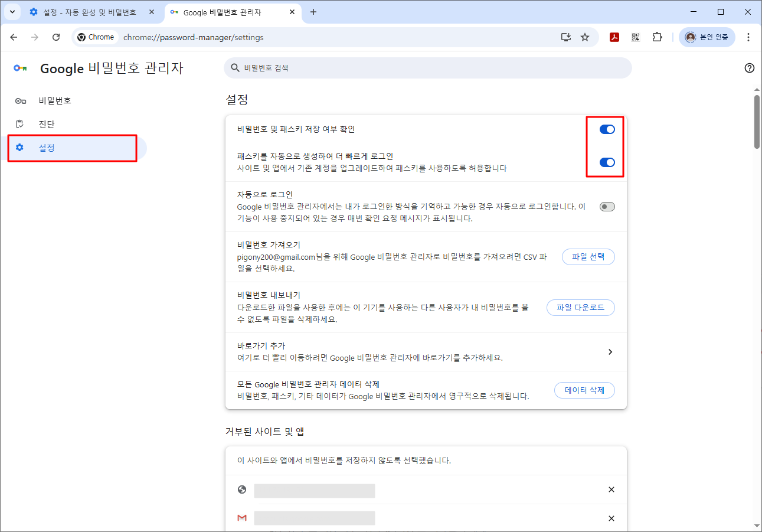Open the Adobe Acrobat extension icon
This screenshot has height=532, width=762.
[614, 37]
